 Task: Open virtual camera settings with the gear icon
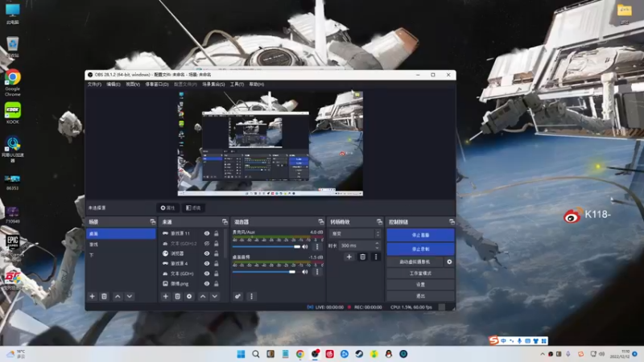coord(449,262)
